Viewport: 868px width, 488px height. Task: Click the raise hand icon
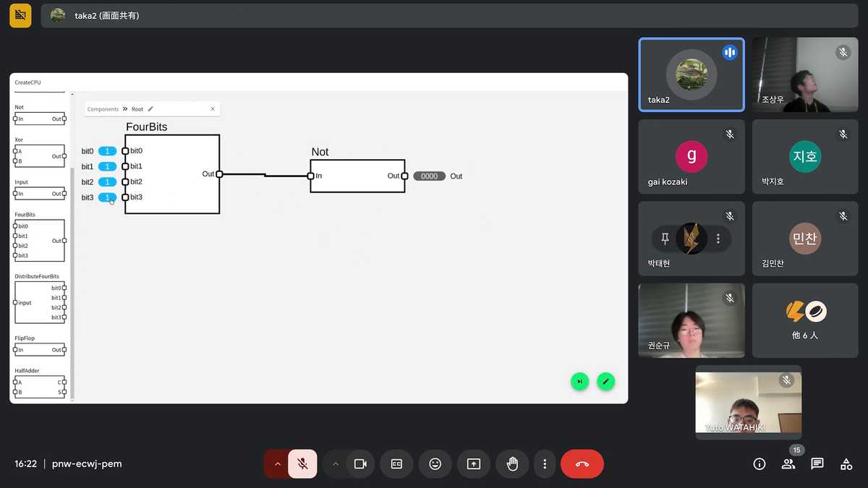(512, 464)
